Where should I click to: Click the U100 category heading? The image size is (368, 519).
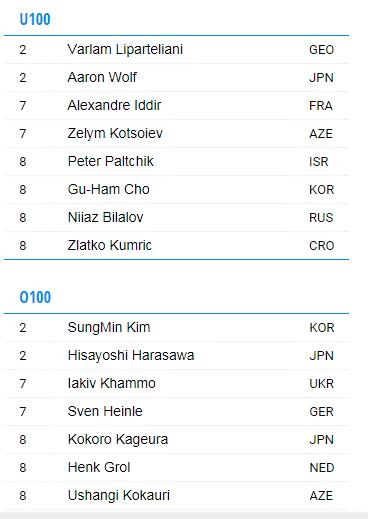[x=35, y=19]
